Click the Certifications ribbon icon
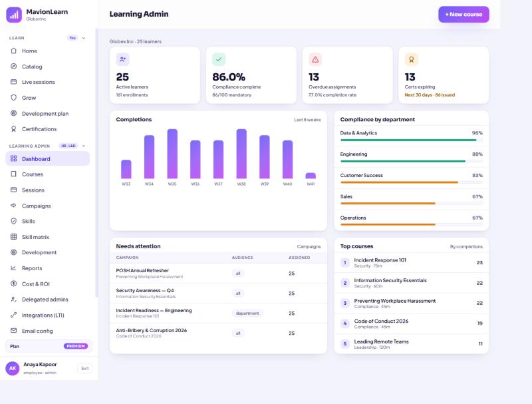This screenshot has height=404, width=532. 13,128
